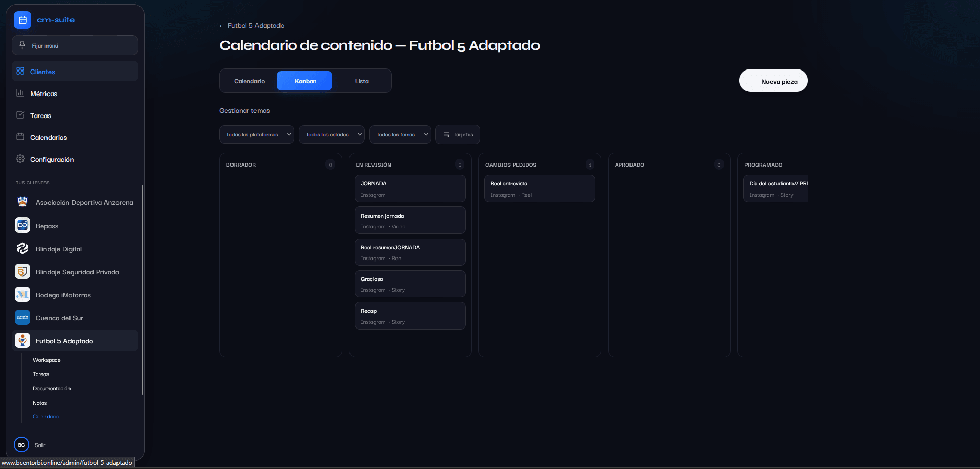Image resolution: width=980 pixels, height=469 pixels.
Task: Click the Configuración gear icon
Action: pyautogui.click(x=20, y=159)
